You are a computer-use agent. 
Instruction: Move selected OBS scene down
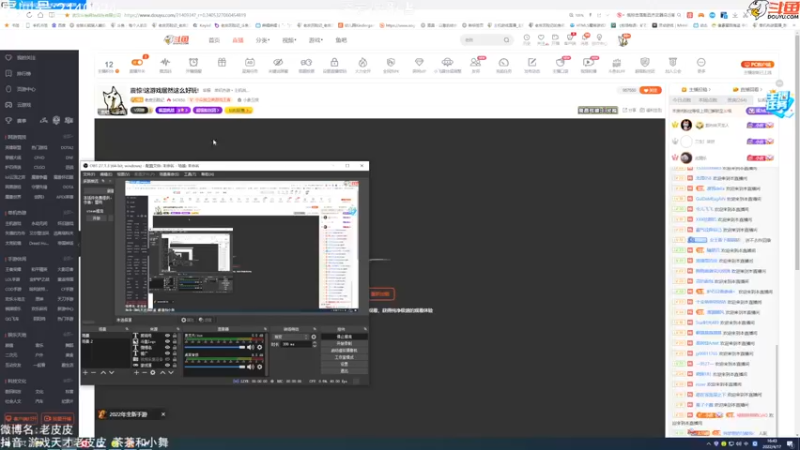point(111,373)
